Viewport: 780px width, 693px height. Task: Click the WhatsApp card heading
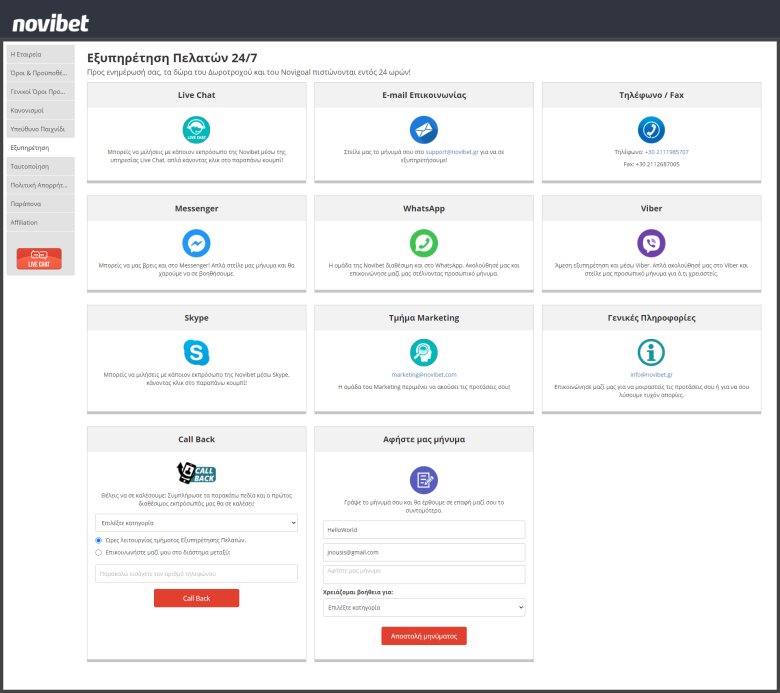[424, 208]
